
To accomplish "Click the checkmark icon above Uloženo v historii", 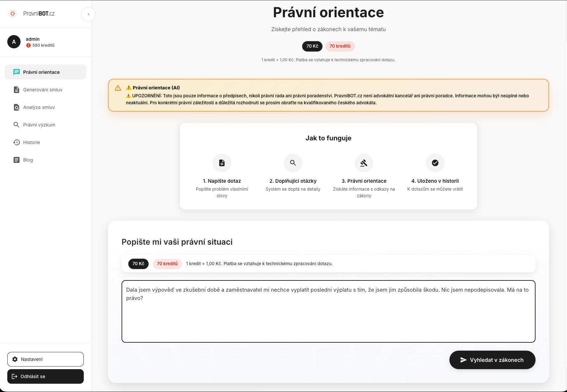I will pyautogui.click(x=435, y=163).
